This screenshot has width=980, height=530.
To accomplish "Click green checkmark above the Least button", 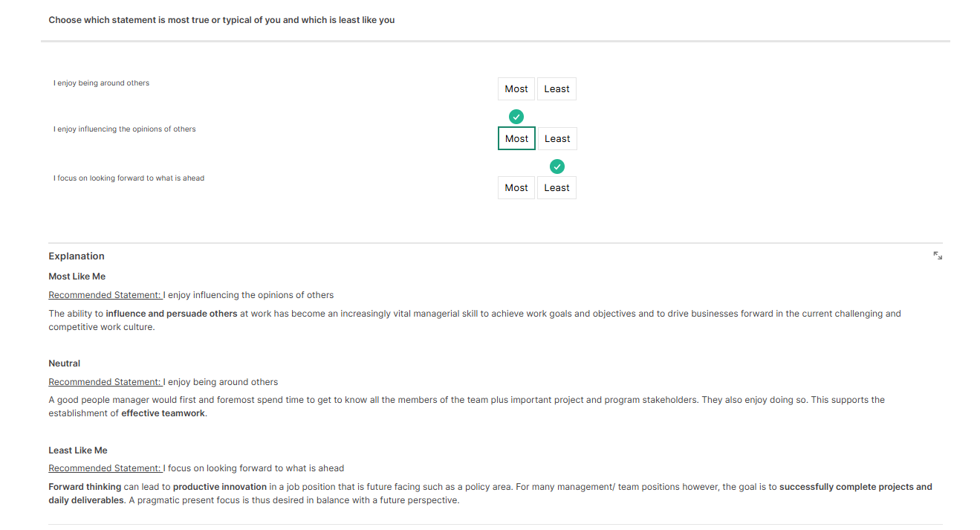I will 557,167.
